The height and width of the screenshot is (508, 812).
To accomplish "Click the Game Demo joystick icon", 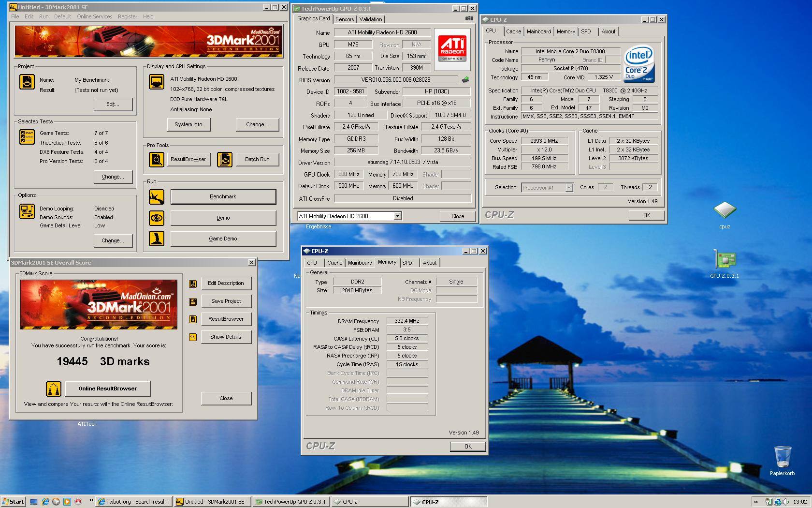I will [157, 239].
